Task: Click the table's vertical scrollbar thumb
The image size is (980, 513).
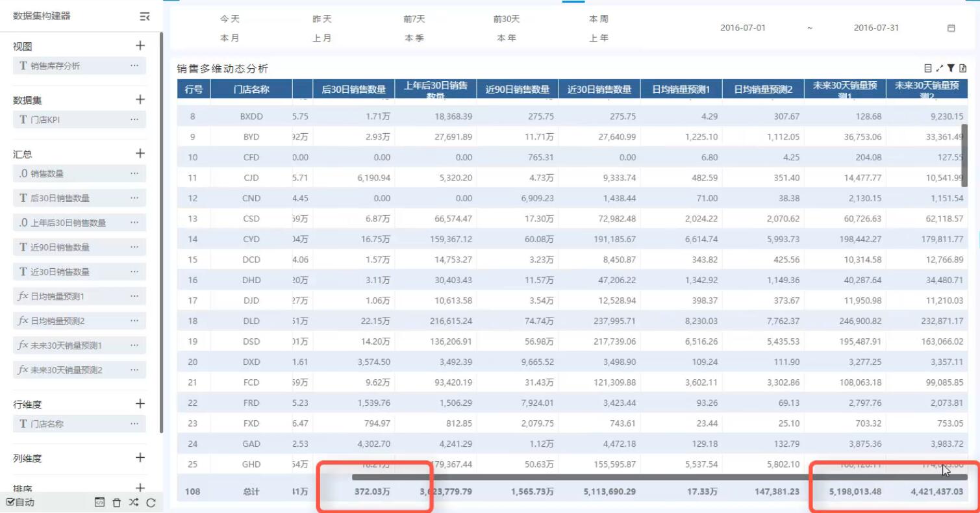Action: click(964, 155)
